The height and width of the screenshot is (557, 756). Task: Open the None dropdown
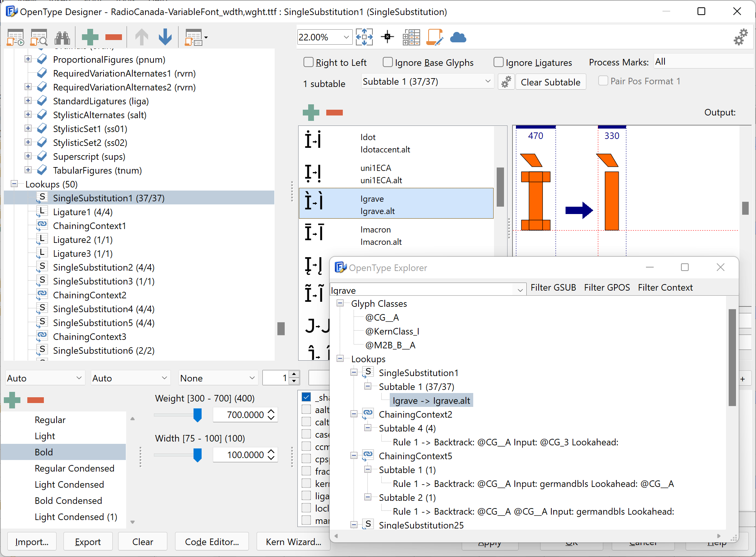tap(218, 378)
